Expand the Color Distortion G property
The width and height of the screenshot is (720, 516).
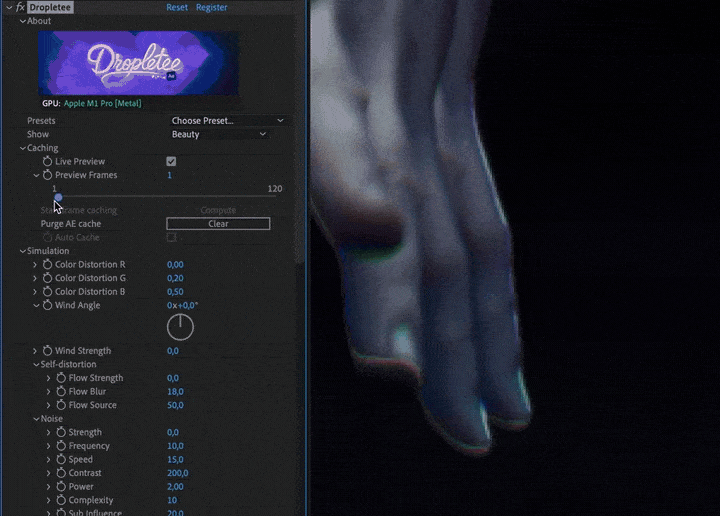point(35,278)
